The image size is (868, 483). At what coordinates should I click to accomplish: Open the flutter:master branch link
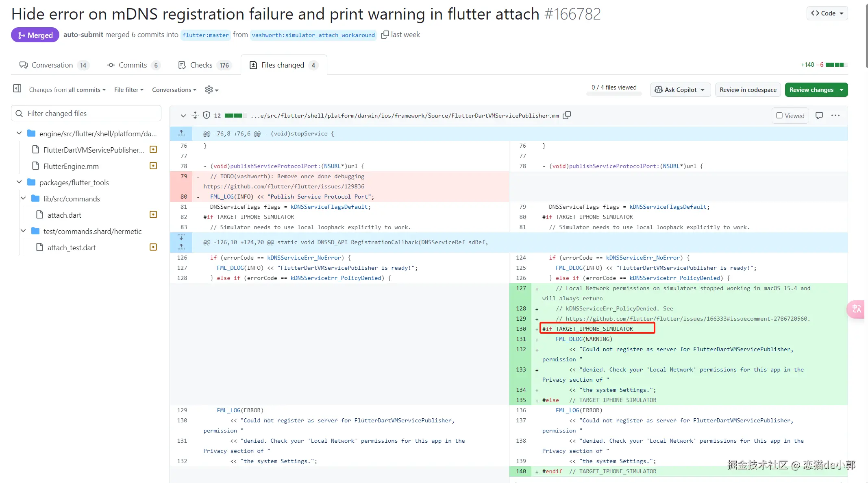[x=206, y=35]
